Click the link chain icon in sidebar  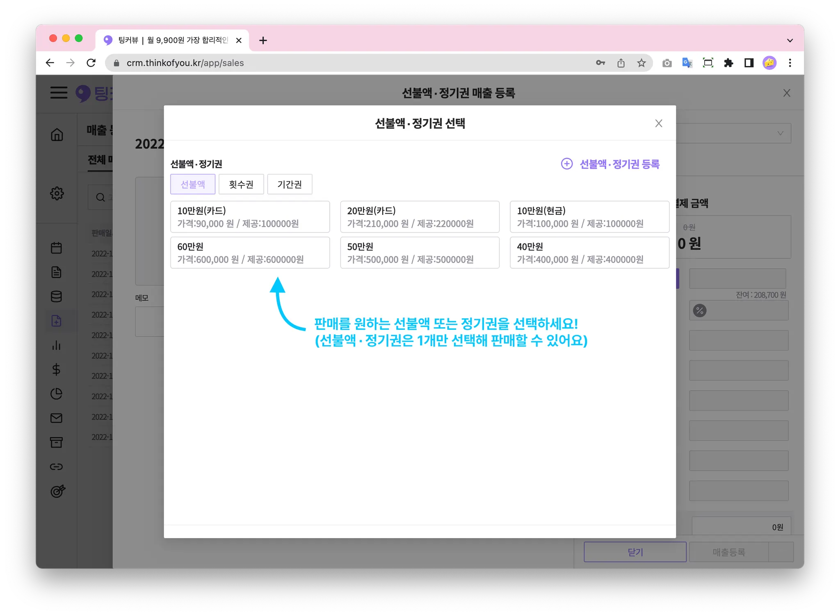coord(56,467)
